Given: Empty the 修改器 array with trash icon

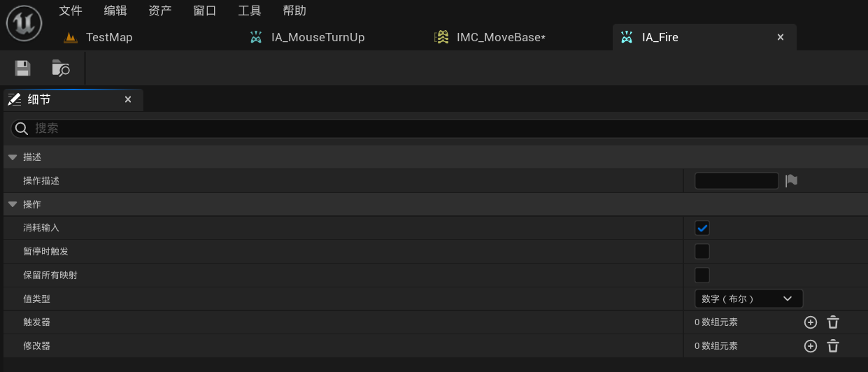Looking at the screenshot, I should point(833,346).
